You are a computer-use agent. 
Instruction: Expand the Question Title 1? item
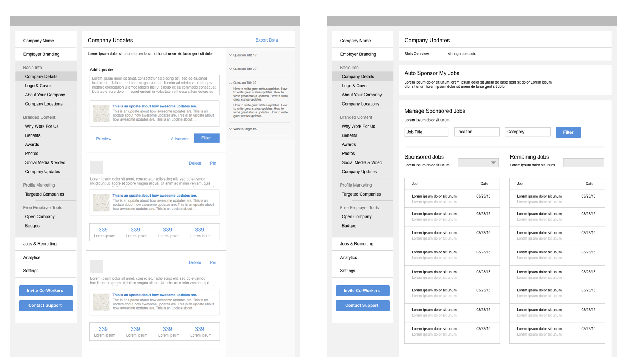245,55
